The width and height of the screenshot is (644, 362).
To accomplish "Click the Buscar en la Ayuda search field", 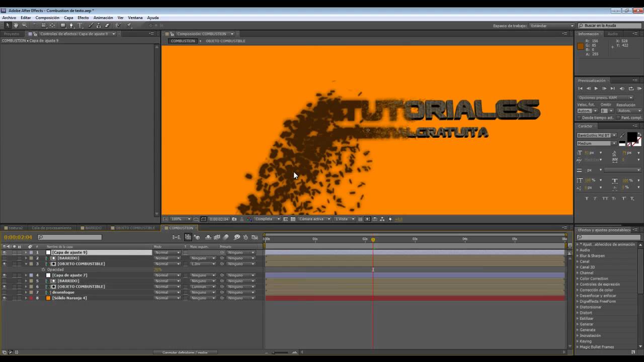I will (609, 26).
